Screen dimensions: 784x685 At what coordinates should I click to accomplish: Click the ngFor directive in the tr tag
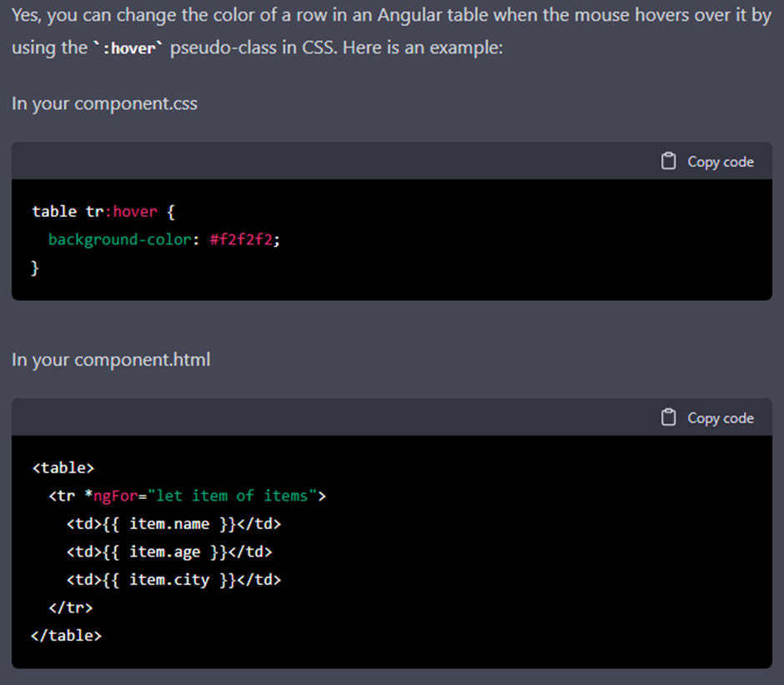(x=117, y=496)
